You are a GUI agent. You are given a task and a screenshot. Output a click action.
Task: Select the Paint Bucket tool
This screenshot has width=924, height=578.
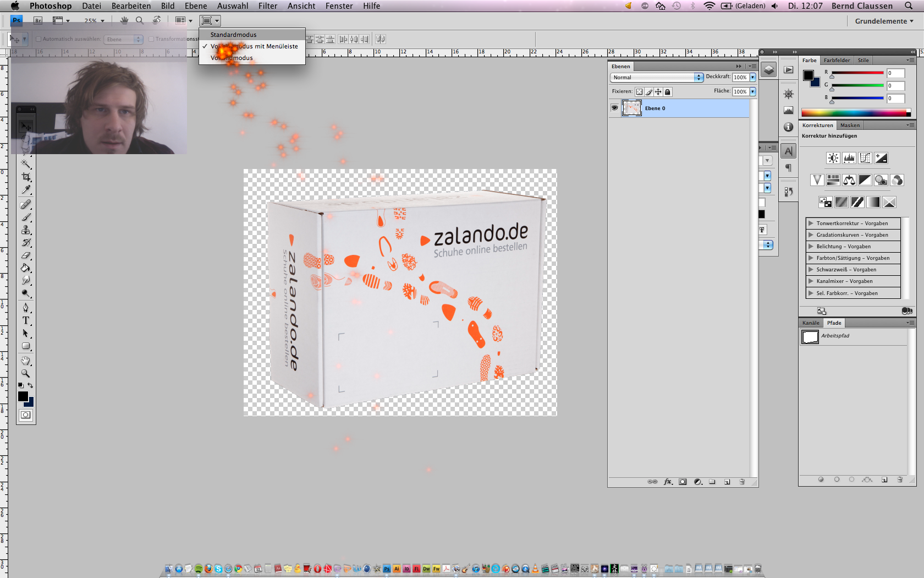26,268
